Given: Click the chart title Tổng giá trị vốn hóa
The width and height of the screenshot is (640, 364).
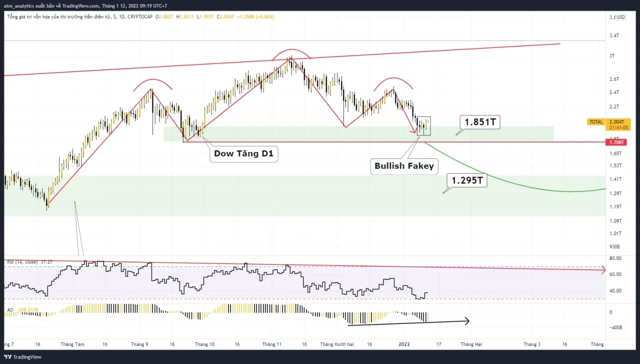Looking at the screenshot, I should [x=59, y=16].
